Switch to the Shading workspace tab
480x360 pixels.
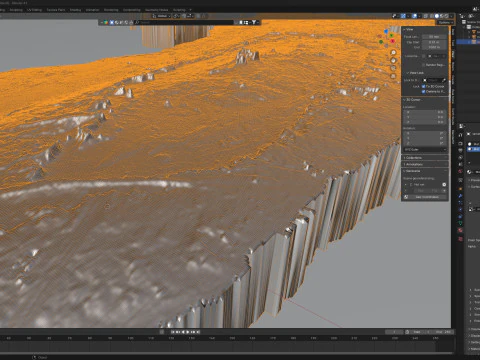tap(75, 10)
